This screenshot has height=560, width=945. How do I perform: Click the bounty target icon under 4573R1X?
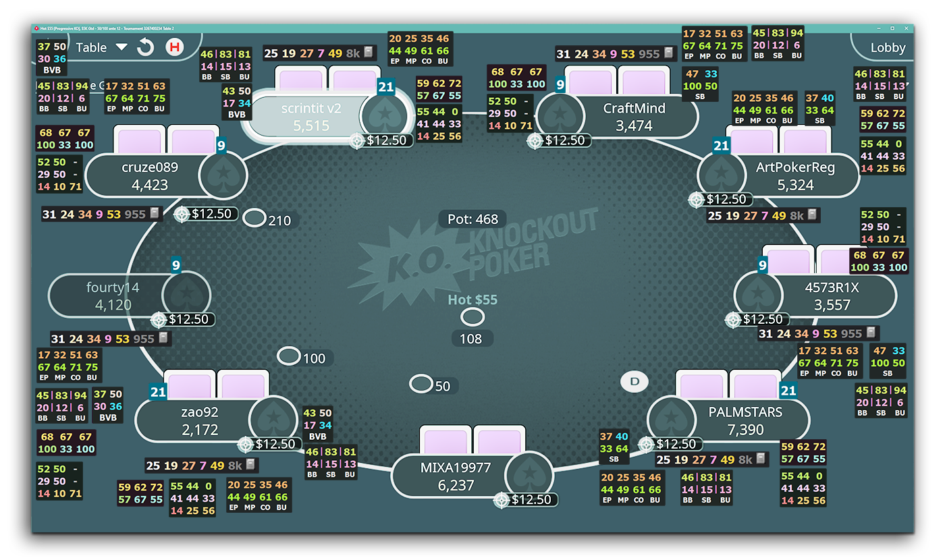click(733, 320)
